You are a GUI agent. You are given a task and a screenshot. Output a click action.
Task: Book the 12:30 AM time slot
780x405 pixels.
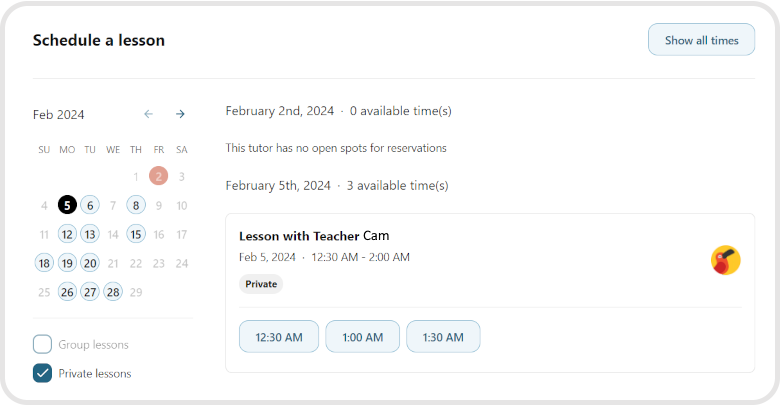[x=279, y=337]
